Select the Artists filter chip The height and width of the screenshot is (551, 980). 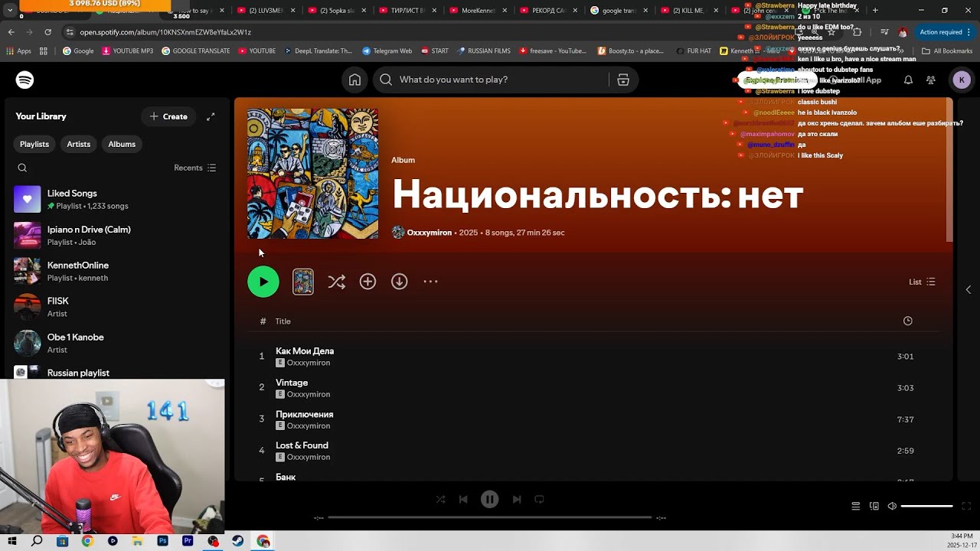pyautogui.click(x=79, y=144)
